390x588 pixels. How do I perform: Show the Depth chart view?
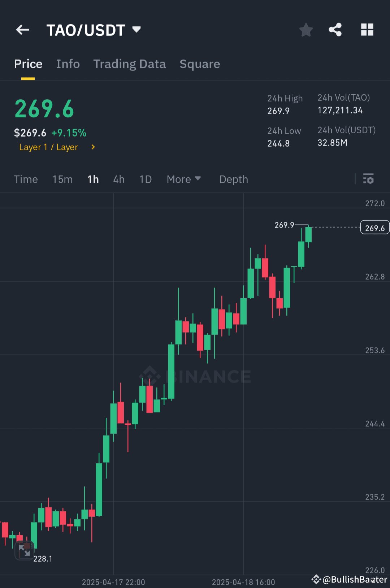pyautogui.click(x=233, y=179)
